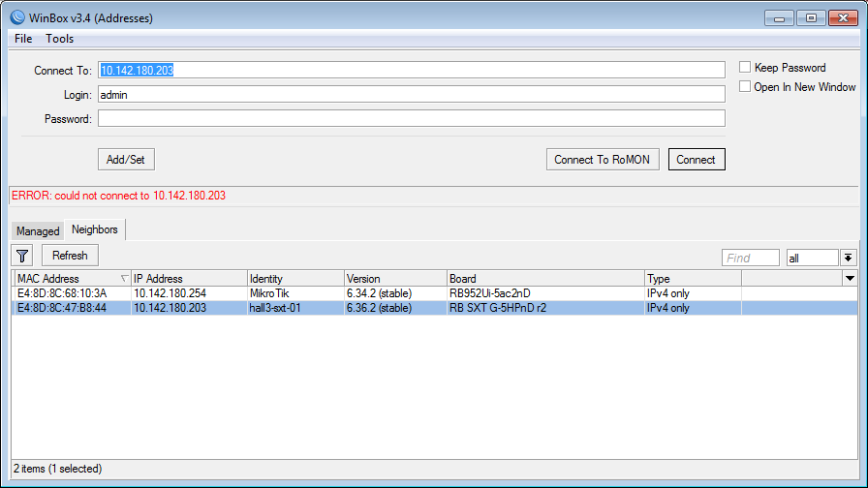Select MAC address E4:8D:8C:68:10:3A
Screen dimensions: 868x488
62,293
